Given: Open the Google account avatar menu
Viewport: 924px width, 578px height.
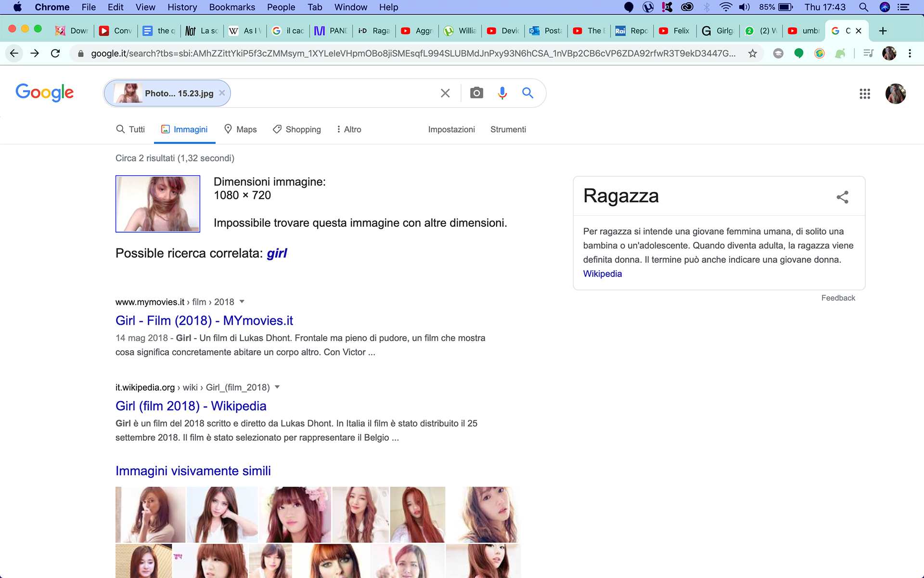Looking at the screenshot, I should (x=896, y=94).
